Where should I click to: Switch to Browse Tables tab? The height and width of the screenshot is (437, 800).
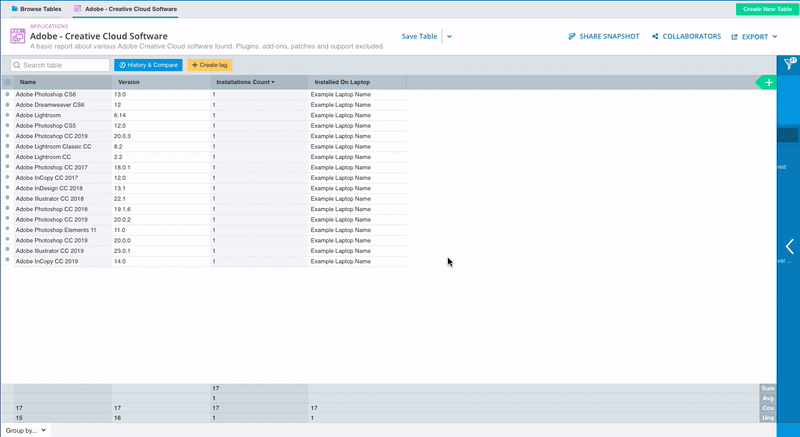(36, 9)
